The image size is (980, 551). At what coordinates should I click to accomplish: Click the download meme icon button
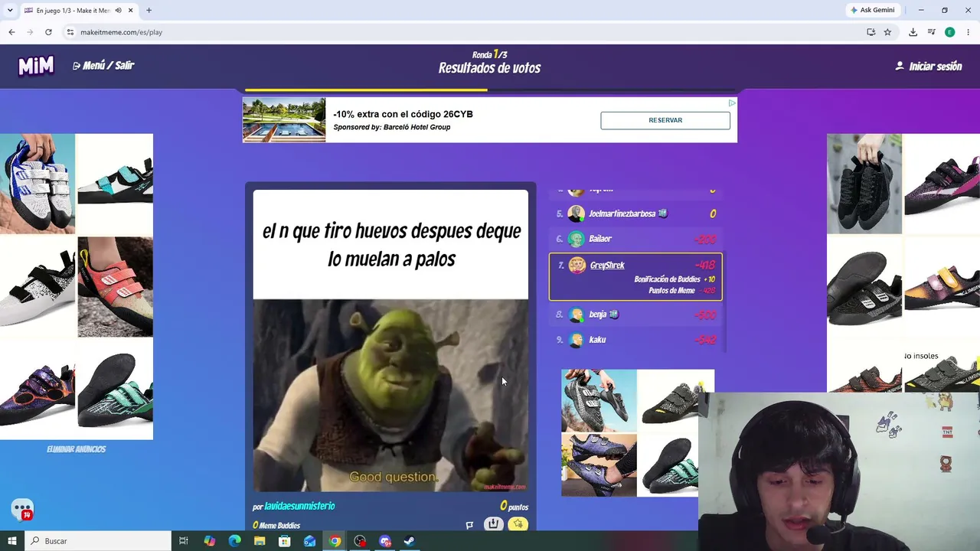point(494,524)
